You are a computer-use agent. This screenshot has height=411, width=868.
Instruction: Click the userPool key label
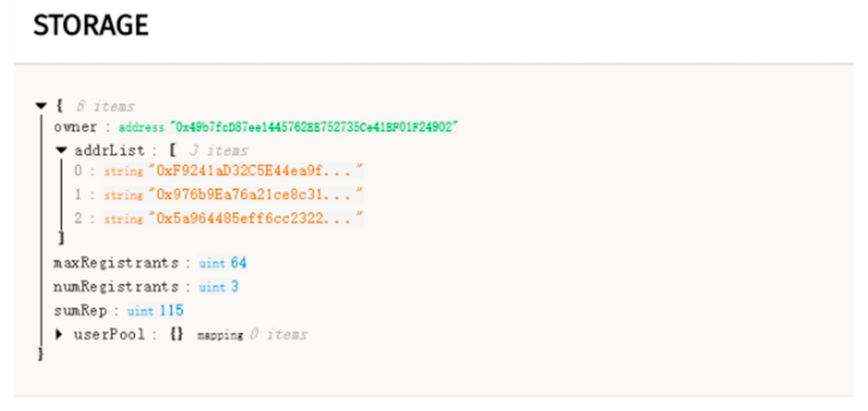point(109,334)
